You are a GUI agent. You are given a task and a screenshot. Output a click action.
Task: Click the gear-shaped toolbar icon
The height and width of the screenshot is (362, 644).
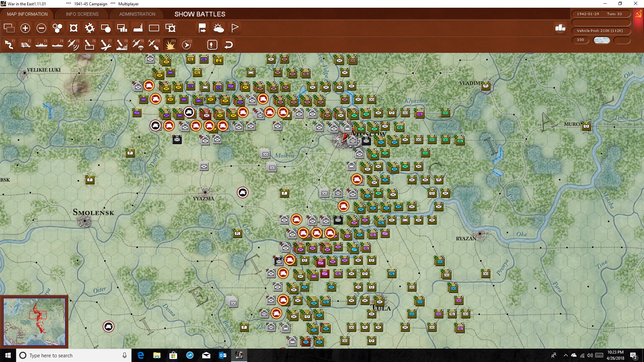click(90, 28)
